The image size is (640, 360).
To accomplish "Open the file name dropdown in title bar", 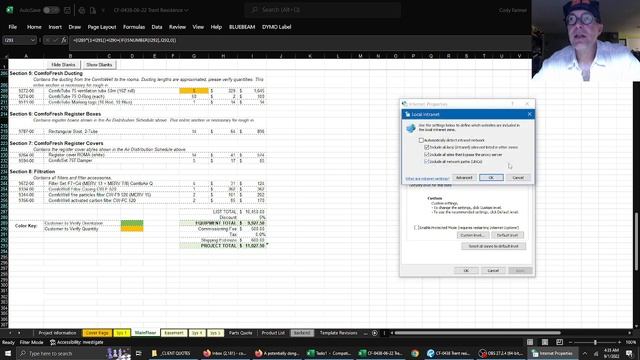I will pyautogui.click(x=187, y=10).
